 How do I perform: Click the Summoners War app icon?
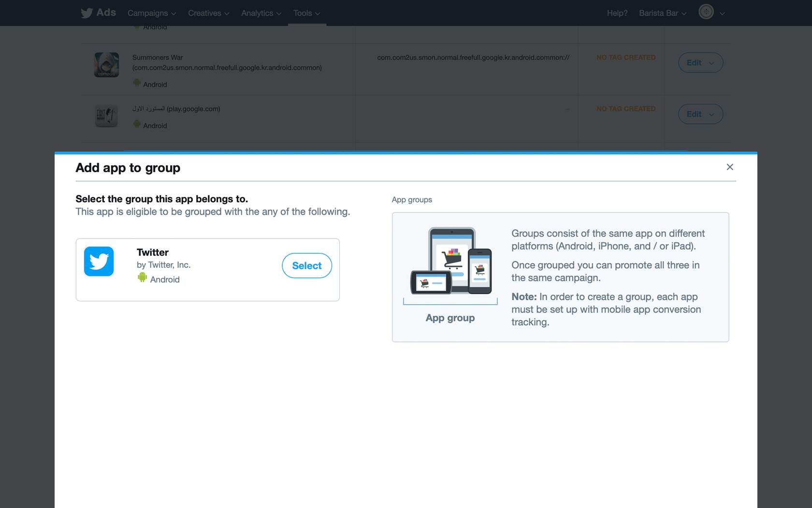click(106, 65)
